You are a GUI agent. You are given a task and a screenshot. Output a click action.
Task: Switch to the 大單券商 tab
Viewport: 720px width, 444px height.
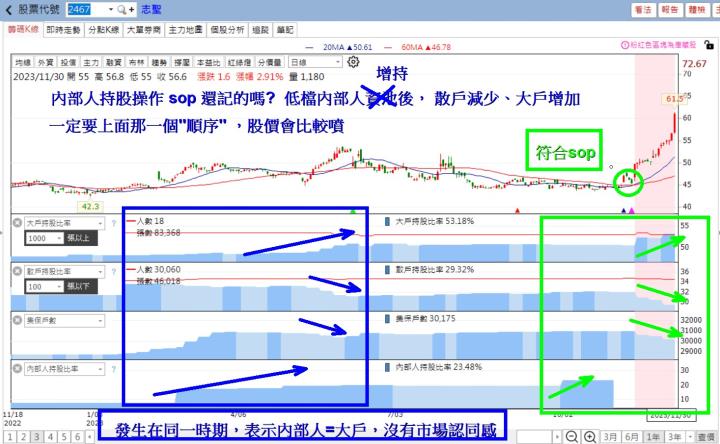pos(144,30)
